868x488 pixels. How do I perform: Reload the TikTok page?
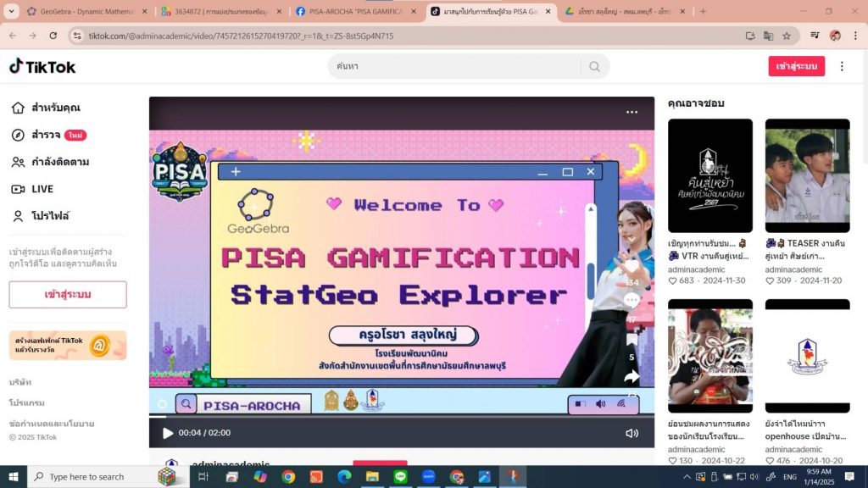tap(53, 36)
